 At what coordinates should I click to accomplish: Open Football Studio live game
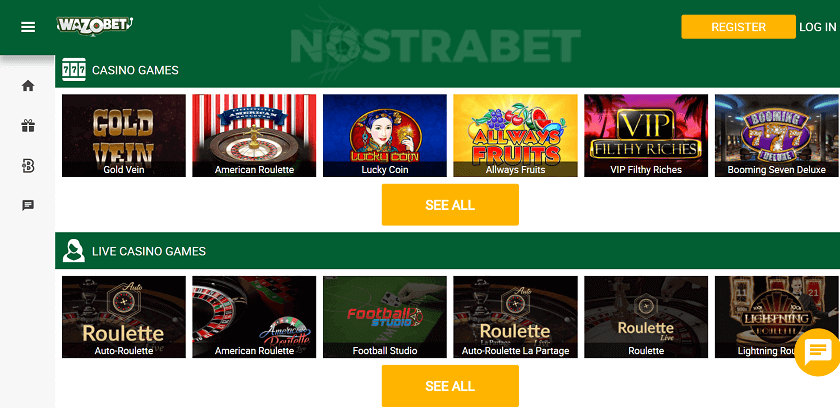(x=385, y=317)
